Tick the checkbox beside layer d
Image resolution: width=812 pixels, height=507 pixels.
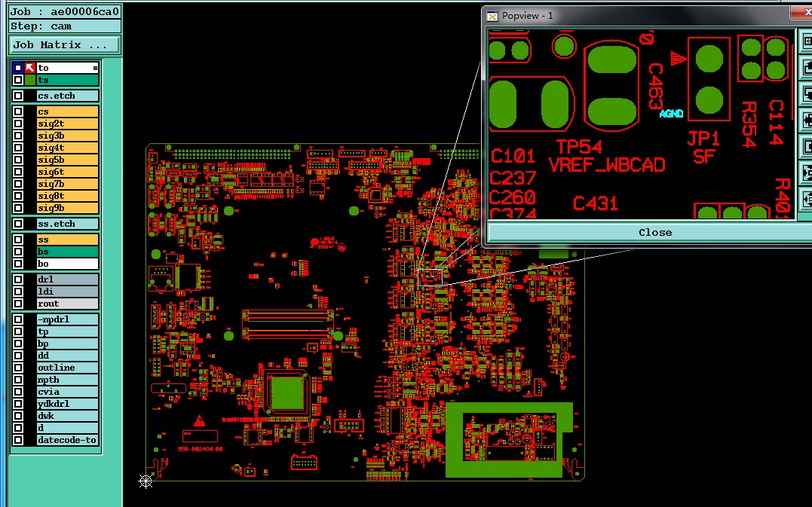click(18, 428)
